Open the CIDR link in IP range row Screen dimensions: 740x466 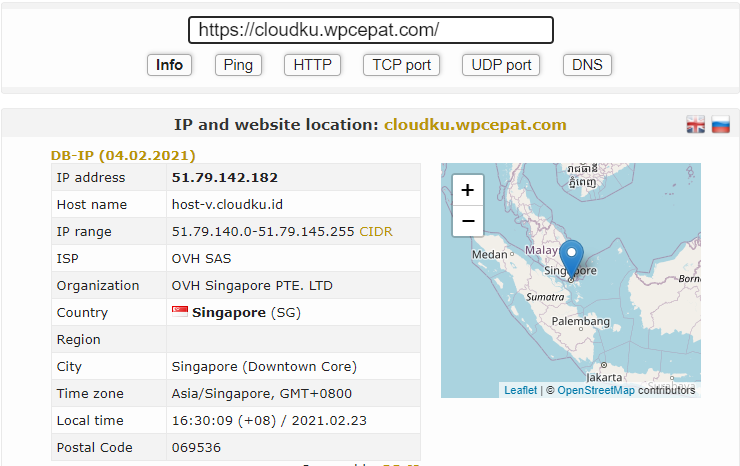[376, 231]
